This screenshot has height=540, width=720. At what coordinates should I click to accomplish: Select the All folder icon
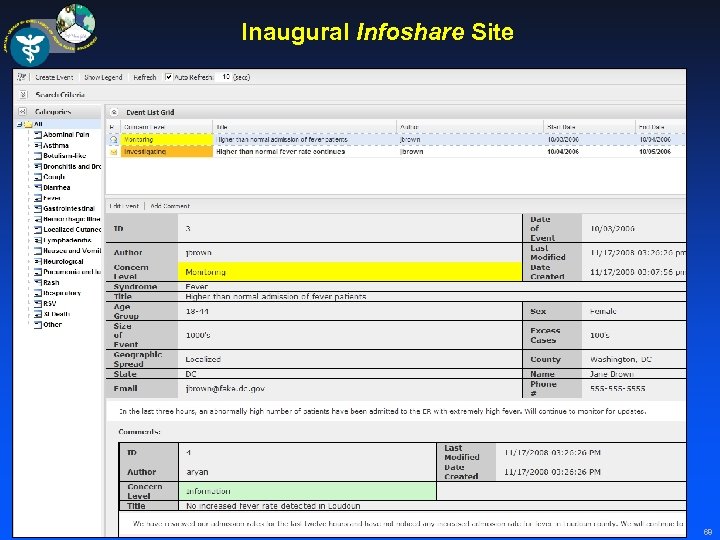pyautogui.click(x=28, y=124)
